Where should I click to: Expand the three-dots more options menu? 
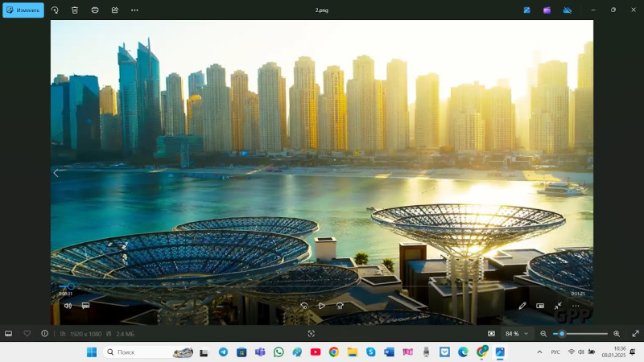click(134, 10)
